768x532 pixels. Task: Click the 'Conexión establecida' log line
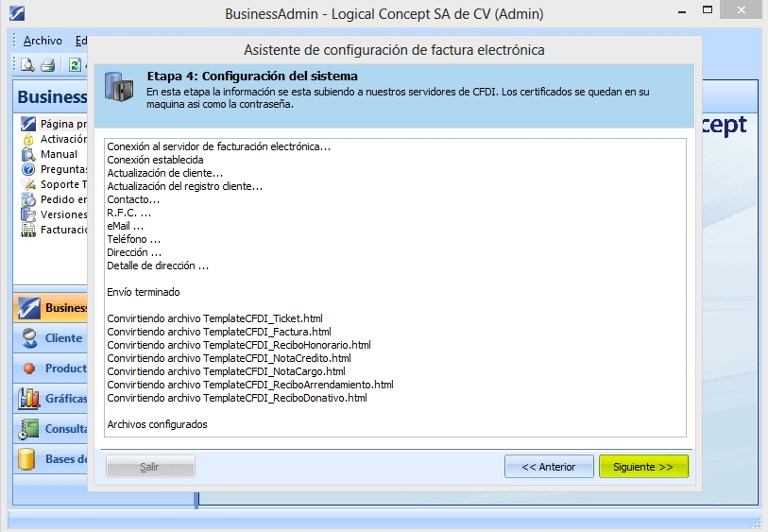(x=155, y=160)
